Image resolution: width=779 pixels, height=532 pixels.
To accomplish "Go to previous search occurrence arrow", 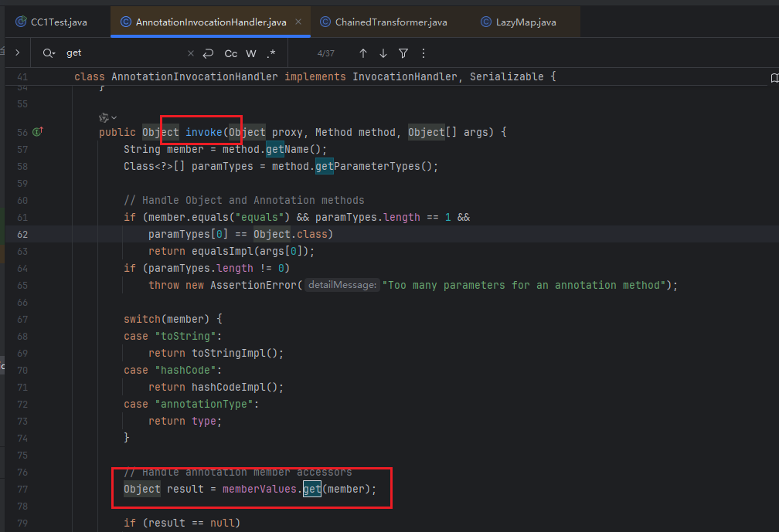I will [x=363, y=53].
